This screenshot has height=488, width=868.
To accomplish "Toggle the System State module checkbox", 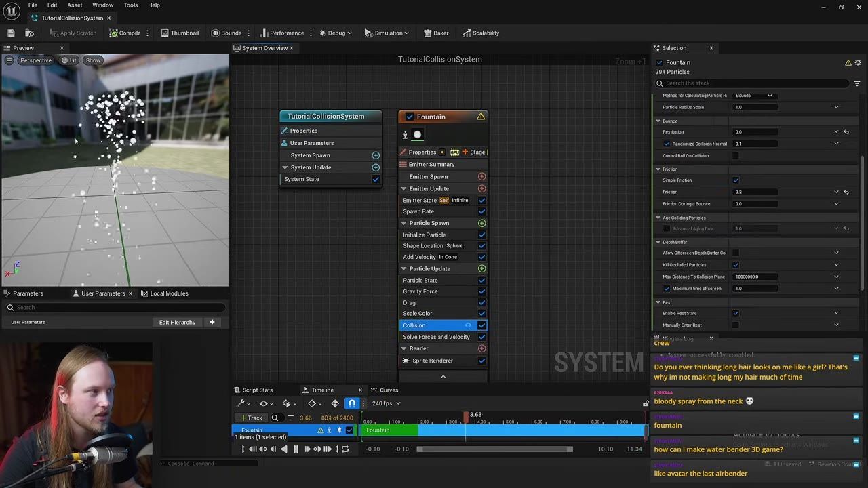I will coord(376,179).
